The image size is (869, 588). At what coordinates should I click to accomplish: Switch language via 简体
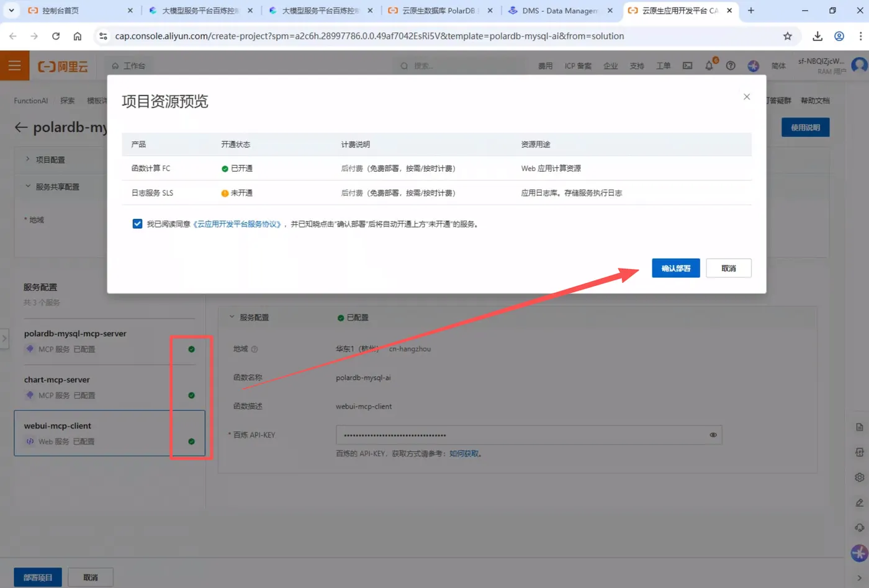[x=778, y=66]
